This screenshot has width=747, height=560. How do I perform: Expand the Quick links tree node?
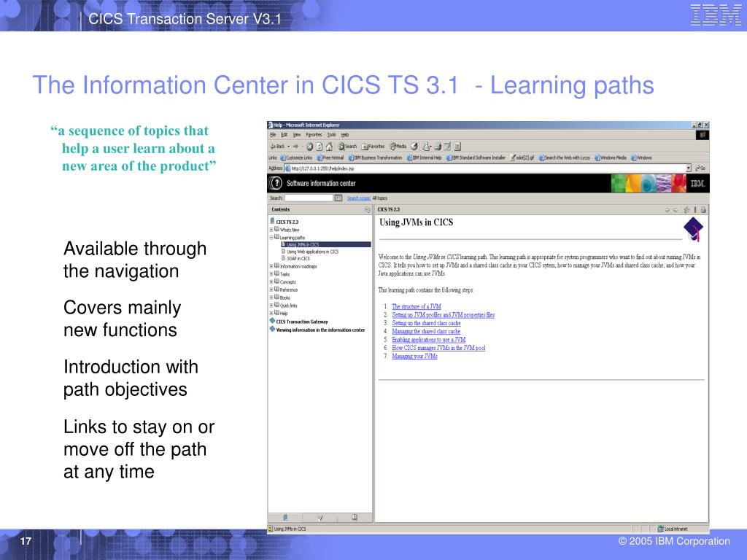271,306
